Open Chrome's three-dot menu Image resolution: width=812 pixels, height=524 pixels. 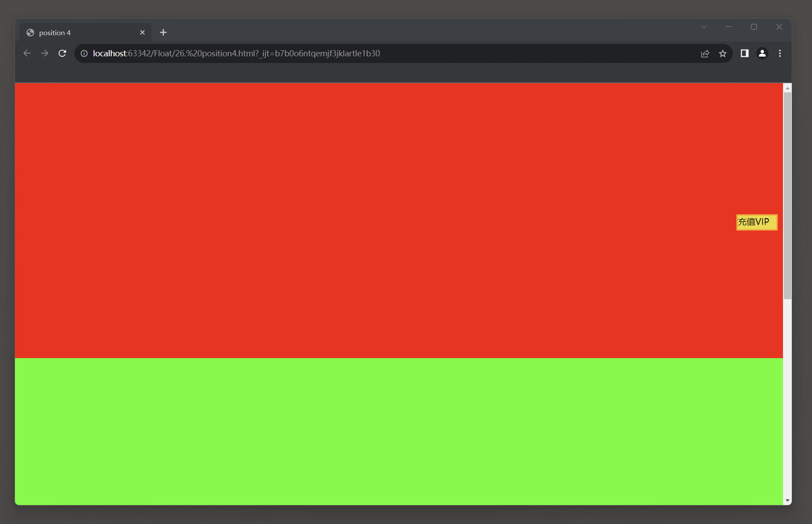tap(780, 53)
